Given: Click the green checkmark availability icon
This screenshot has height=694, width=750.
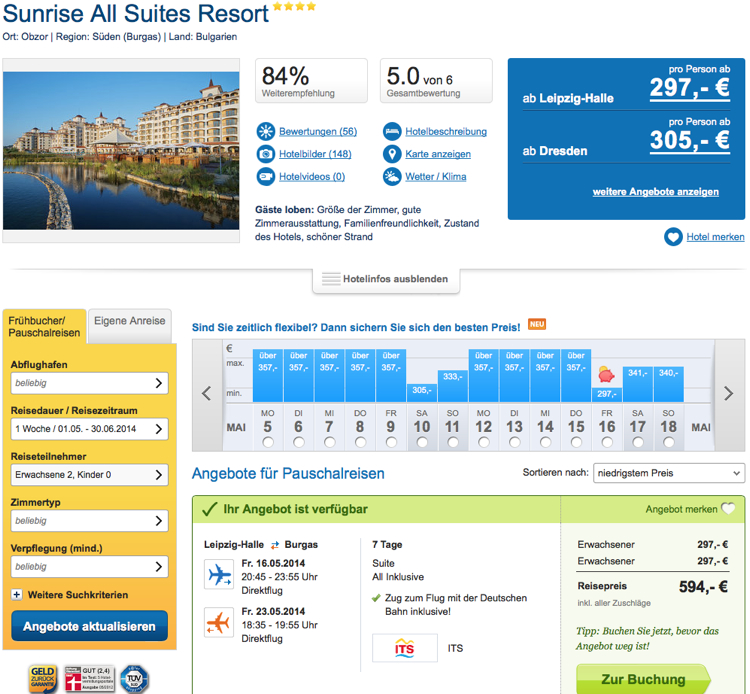Looking at the screenshot, I should coord(210,509).
